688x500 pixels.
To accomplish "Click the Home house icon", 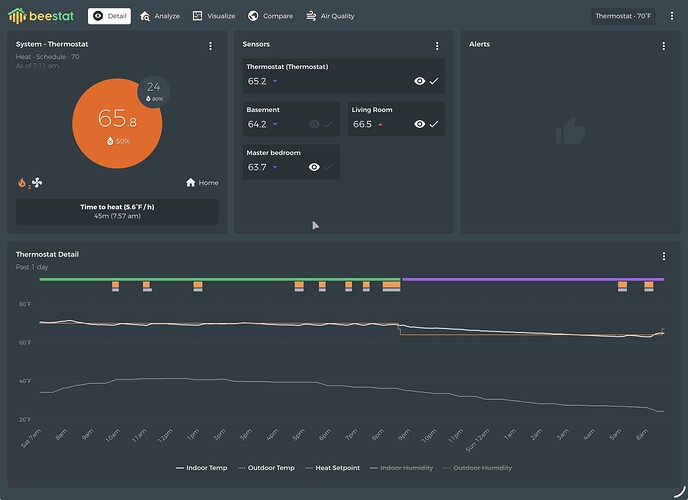I will (x=191, y=183).
